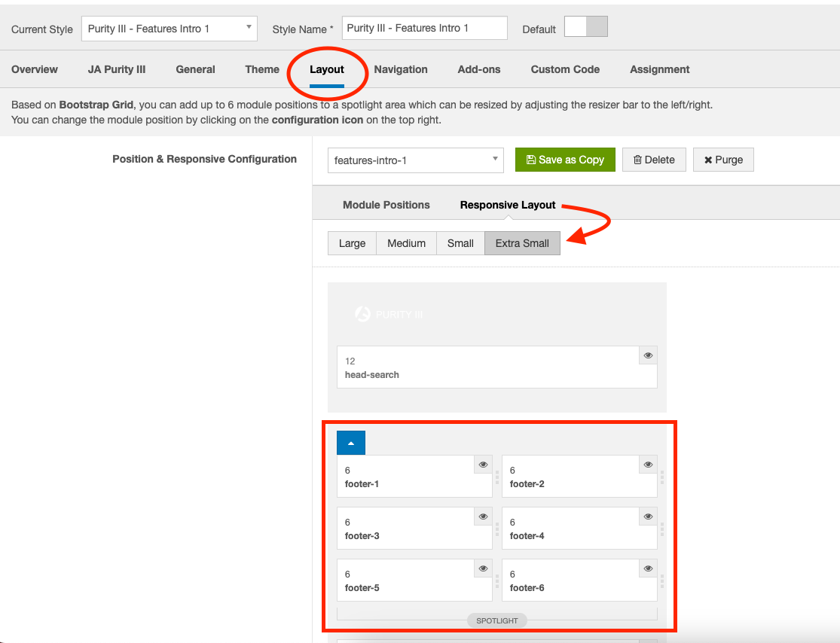Switch to the Assignment tab

coord(659,69)
